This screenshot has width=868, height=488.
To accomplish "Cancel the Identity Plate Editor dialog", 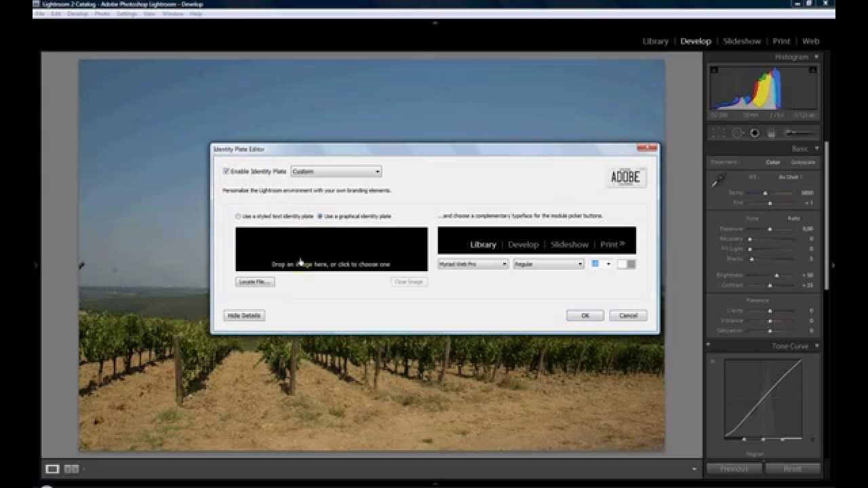I will coord(628,315).
